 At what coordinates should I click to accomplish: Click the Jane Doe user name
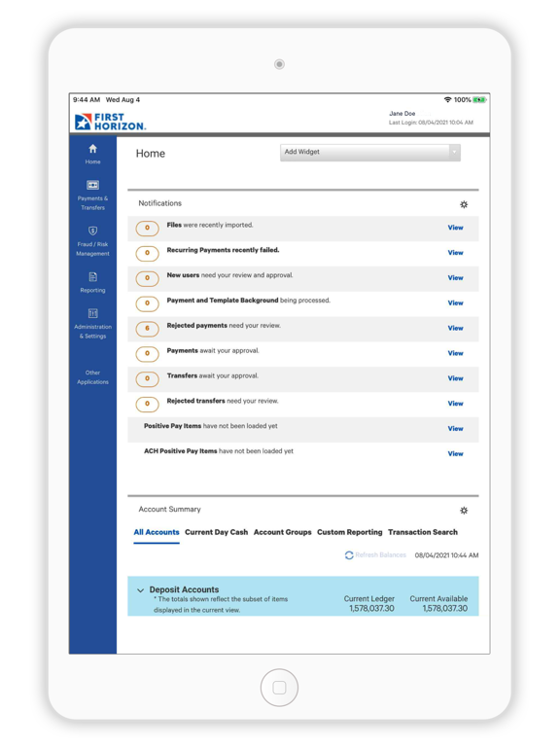click(402, 114)
